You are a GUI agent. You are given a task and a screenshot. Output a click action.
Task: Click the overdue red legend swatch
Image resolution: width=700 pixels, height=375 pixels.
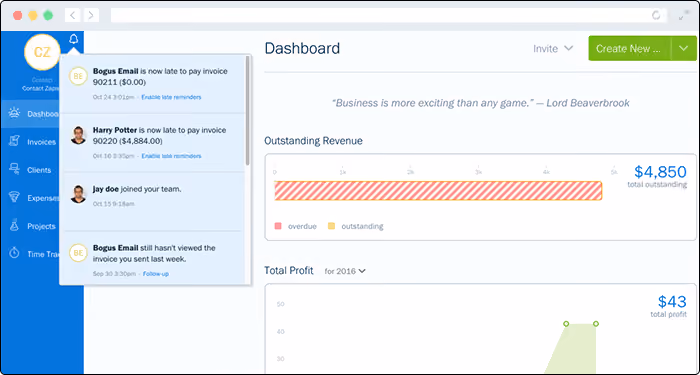click(x=278, y=226)
